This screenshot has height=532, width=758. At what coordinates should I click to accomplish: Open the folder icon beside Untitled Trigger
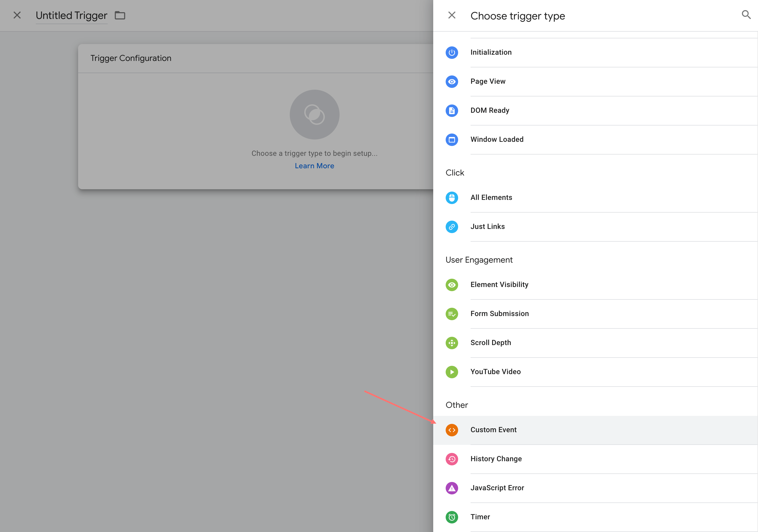(x=120, y=16)
